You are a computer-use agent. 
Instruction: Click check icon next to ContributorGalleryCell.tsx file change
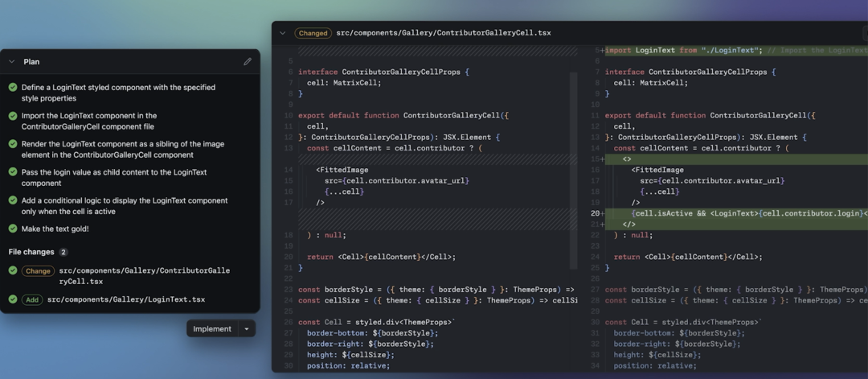pos(13,270)
